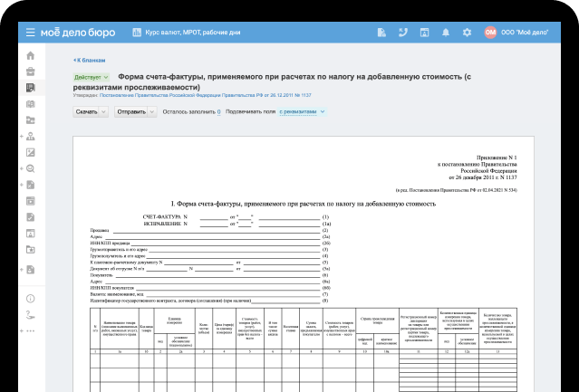Click the Скачать button

pos(86,112)
